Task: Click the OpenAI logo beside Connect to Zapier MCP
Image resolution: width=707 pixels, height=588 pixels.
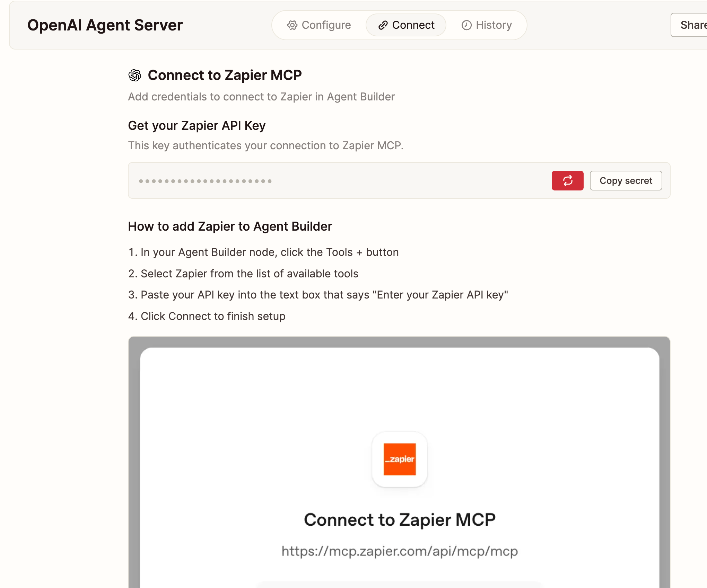Action: tap(135, 75)
